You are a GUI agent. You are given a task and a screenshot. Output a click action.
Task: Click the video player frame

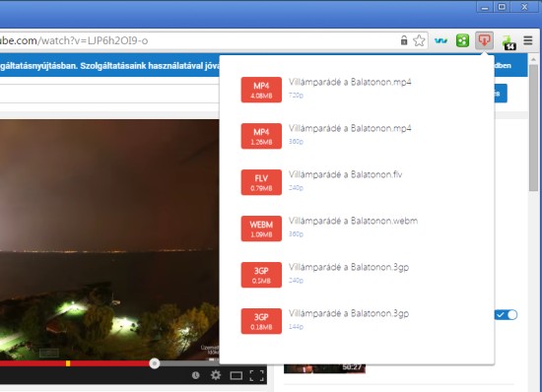[109, 239]
